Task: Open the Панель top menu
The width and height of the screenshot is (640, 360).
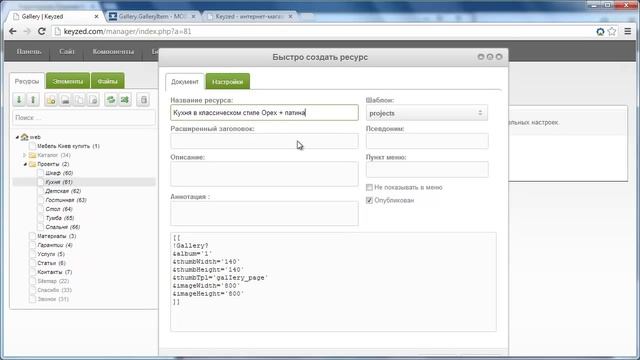Action: 29,51
